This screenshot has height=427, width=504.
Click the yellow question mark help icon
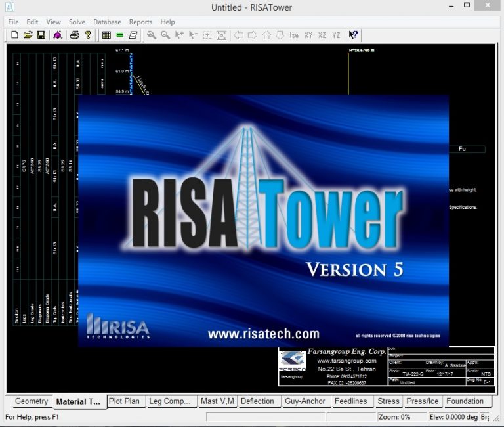(88, 35)
